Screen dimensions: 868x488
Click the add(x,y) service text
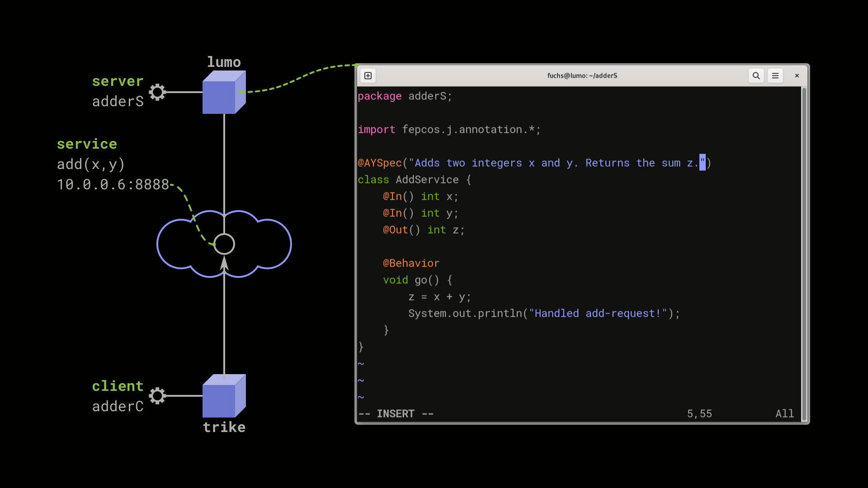point(90,164)
